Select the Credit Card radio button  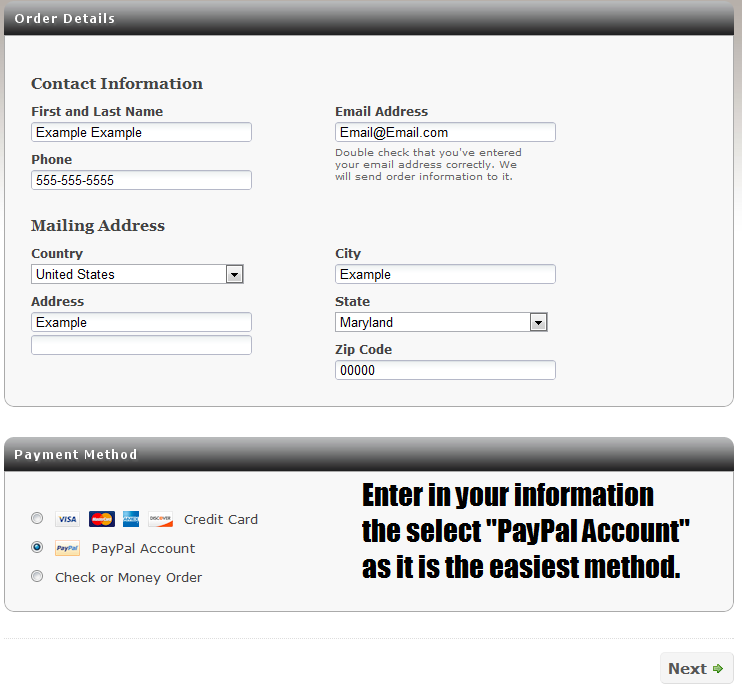coord(37,518)
